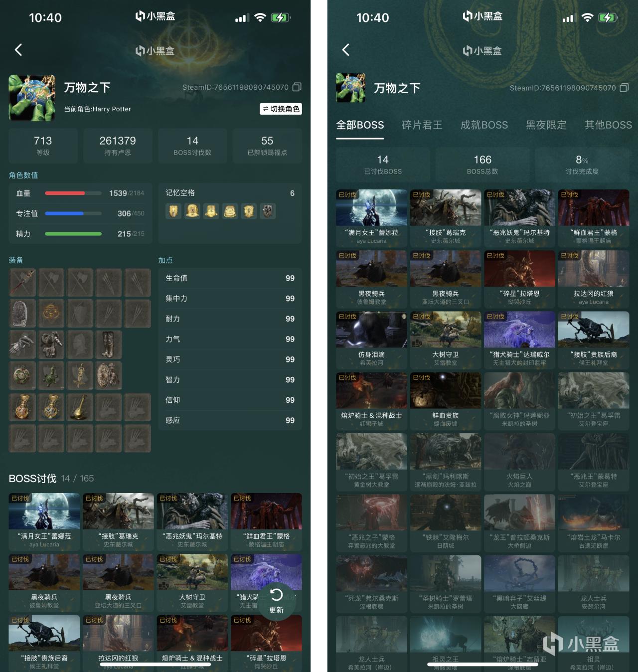
Task: Open "满月女王"蕾娜菈 card on the left screen
Action: click(x=44, y=521)
